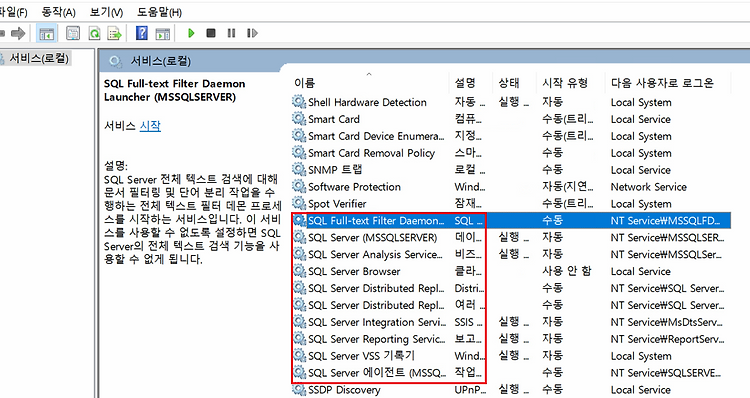
Task: Click the gear icon beside SQL Server Integration Service
Action: 299,322
